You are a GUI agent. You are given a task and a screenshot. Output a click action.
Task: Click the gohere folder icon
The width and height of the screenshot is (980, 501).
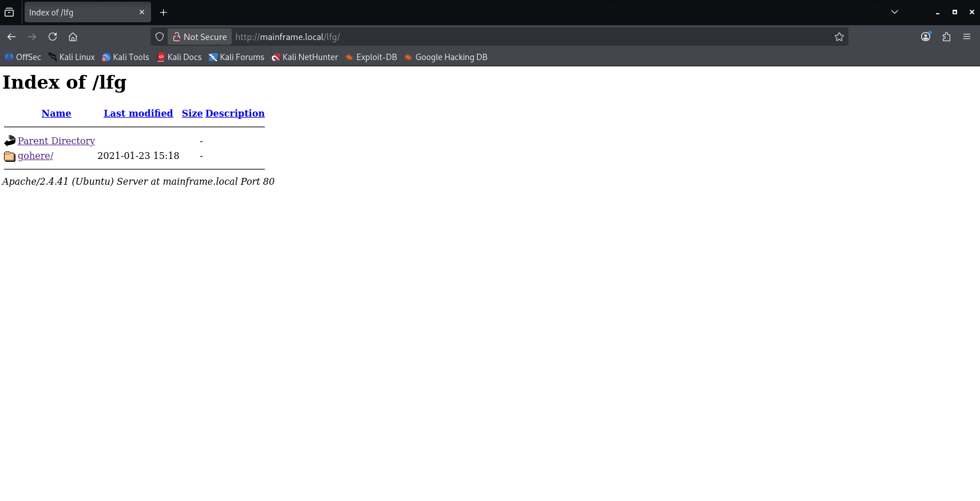(10, 156)
